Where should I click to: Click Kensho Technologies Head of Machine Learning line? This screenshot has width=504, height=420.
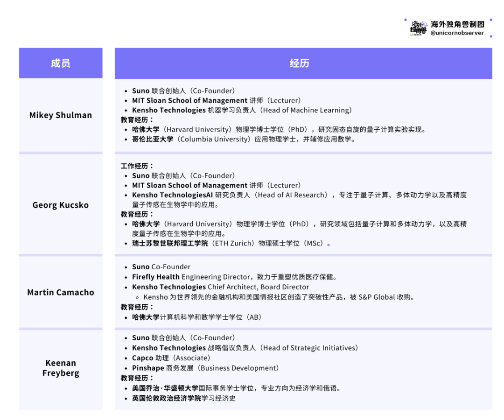[x=242, y=110]
